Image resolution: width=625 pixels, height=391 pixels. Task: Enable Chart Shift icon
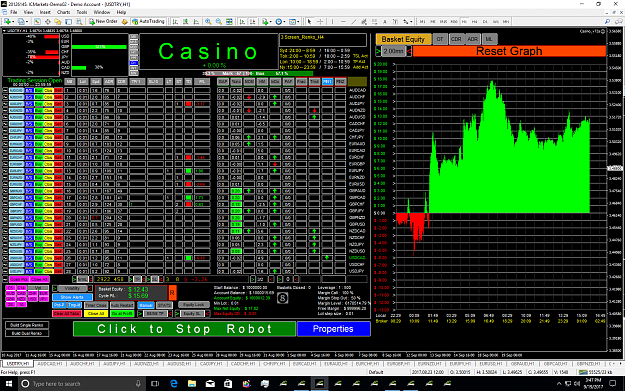[x=252, y=21]
